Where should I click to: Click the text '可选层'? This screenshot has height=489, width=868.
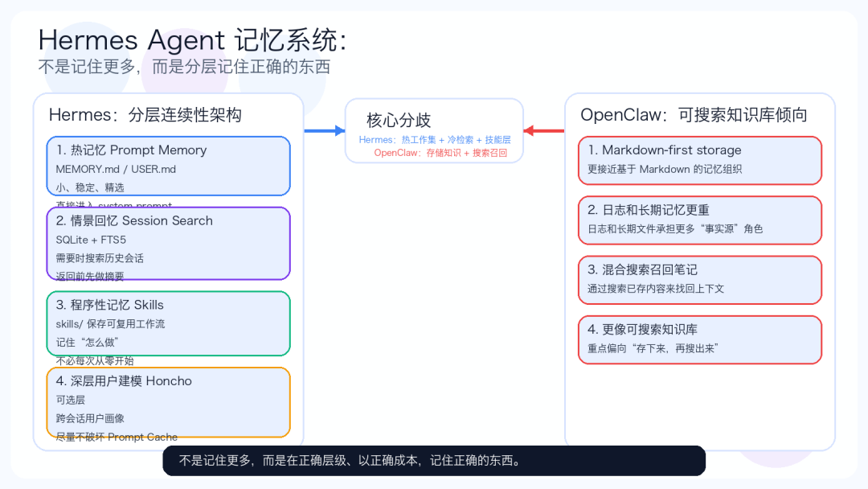click(x=70, y=401)
